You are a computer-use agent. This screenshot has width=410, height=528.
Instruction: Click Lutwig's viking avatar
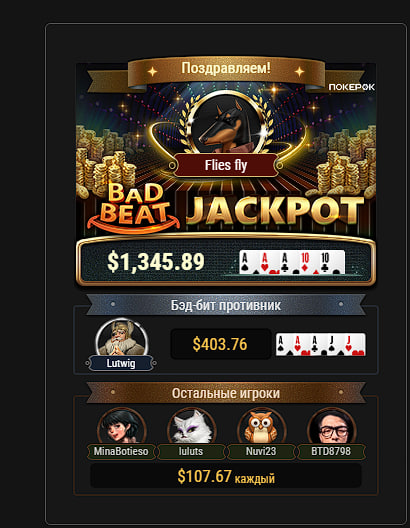point(122,338)
